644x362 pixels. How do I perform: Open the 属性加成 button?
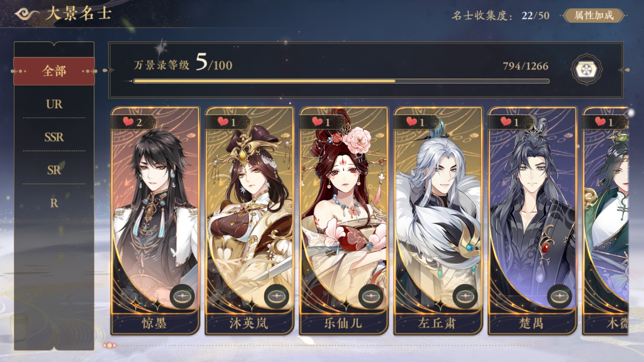point(594,16)
